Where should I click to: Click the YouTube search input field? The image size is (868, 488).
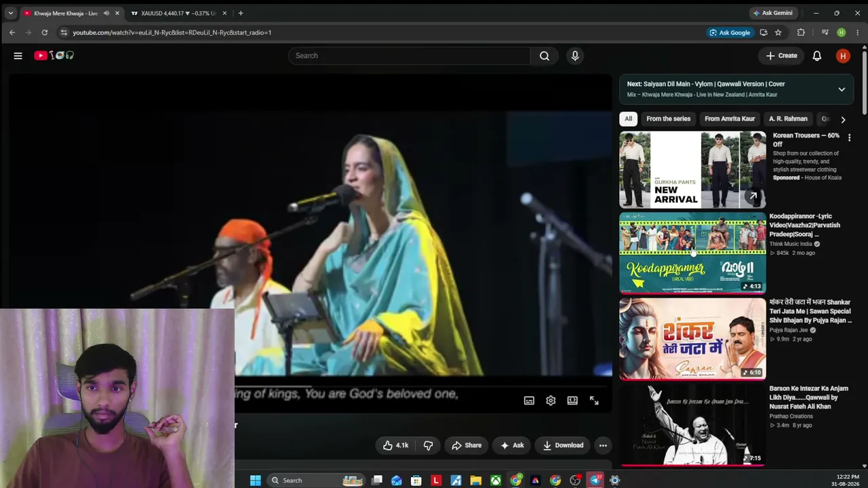tap(410, 56)
